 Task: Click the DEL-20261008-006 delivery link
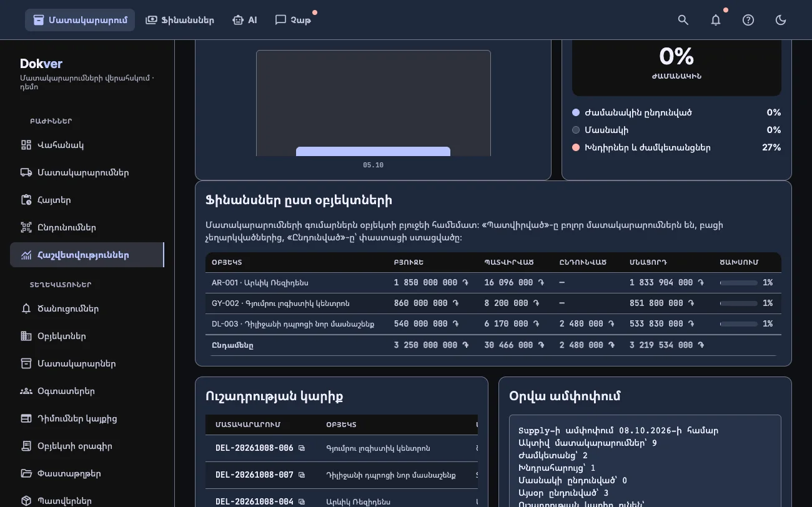tap(254, 448)
